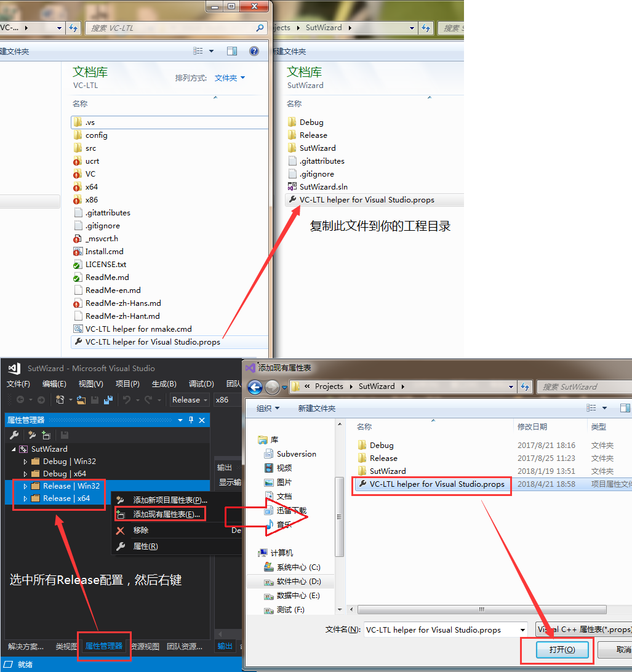
Task: Click Save All toolbar icon in Visual Studio
Action: click(108, 400)
